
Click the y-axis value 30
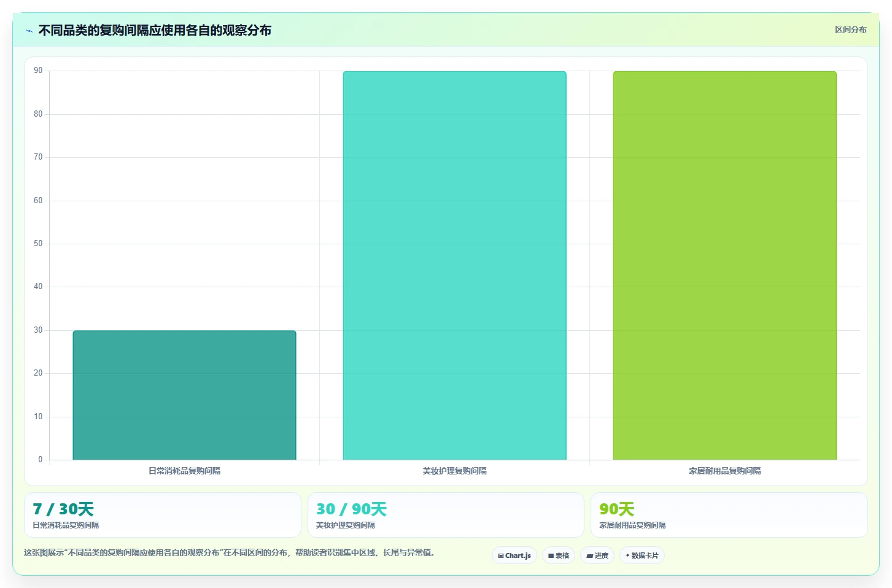point(38,330)
